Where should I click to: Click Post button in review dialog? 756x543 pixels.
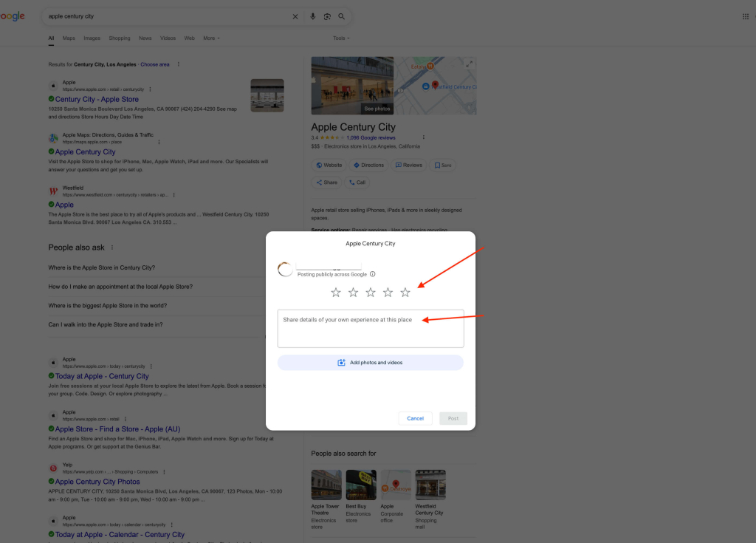(x=453, y=418)
